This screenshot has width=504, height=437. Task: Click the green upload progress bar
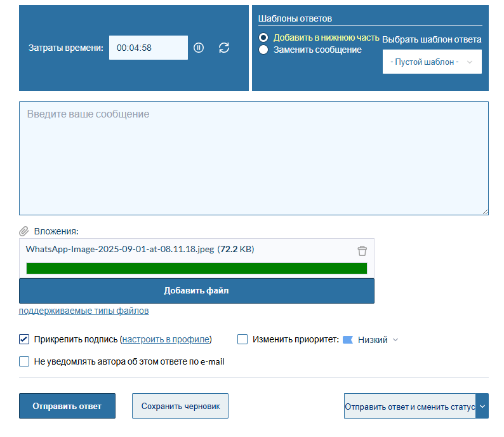tap(197, 268)
